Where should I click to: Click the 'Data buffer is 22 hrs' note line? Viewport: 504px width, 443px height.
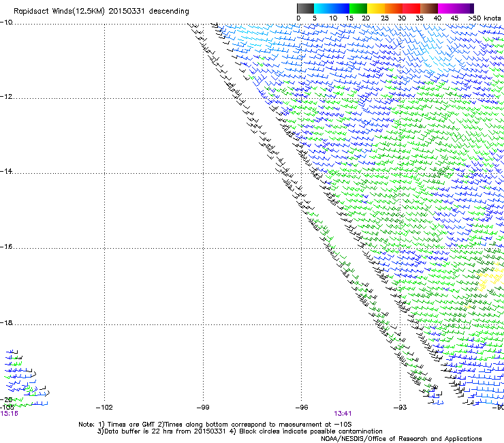pyautogui.click(x=240, y=431)
